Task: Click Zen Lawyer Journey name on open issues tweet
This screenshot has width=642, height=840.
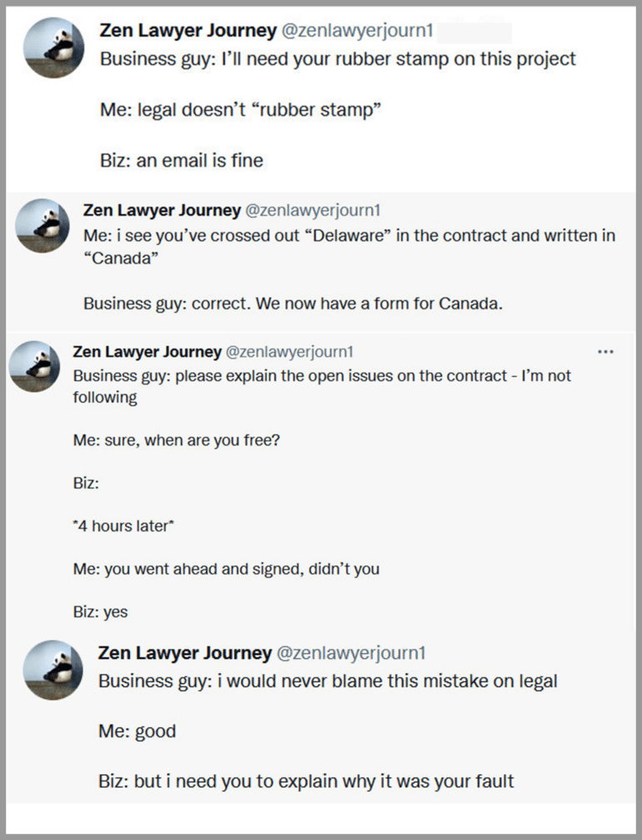Action: pos(148,352)
